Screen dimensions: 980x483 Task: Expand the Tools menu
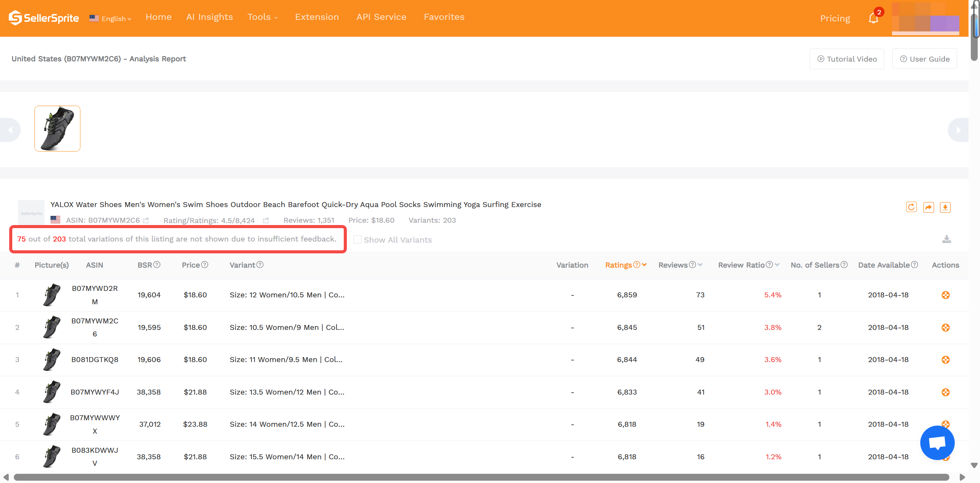263,17
